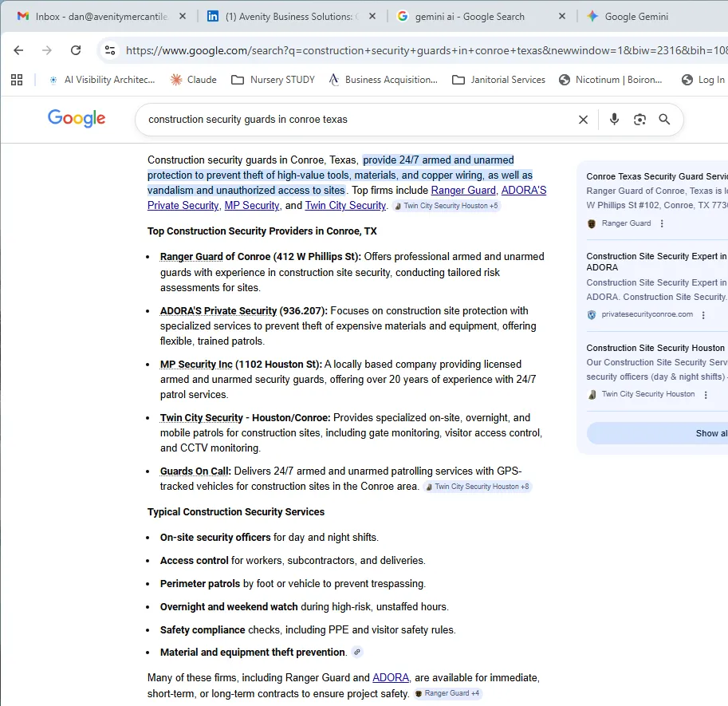728x706 pixels.
Task: Click Guards On Call bullet heading
Action: pos(195,471)
